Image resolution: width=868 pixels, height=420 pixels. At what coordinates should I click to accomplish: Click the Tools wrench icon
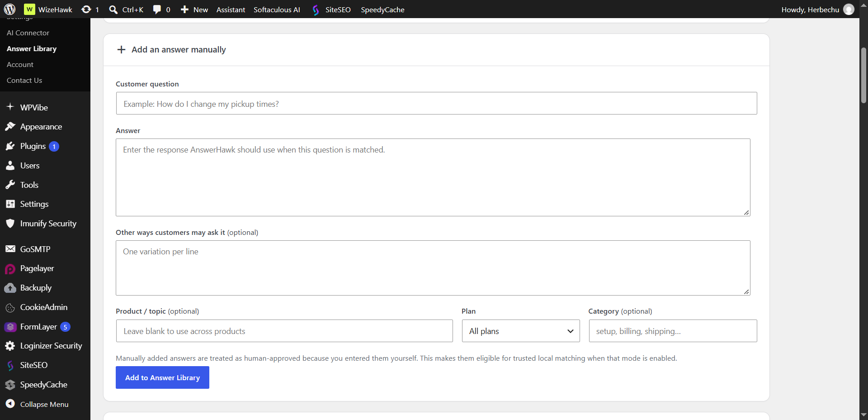click(x=10, y=185)
